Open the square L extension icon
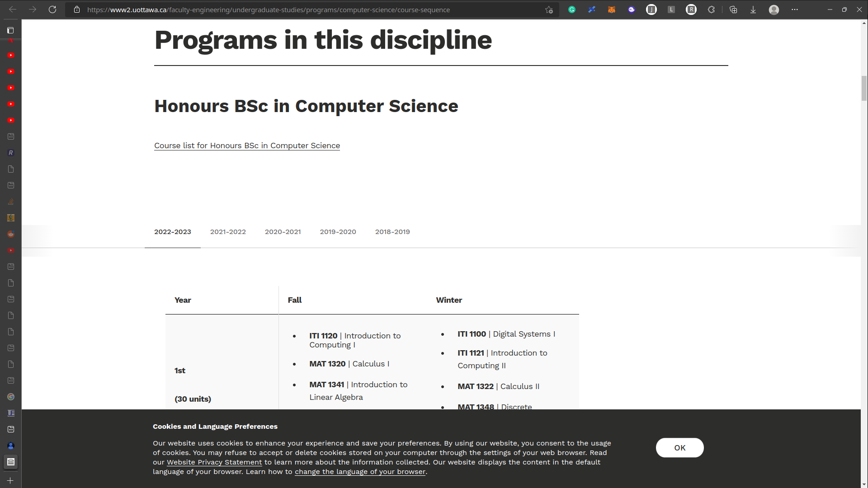Image resolution: width=868 pixels, height=488 pixels. (x=671, y=9)
